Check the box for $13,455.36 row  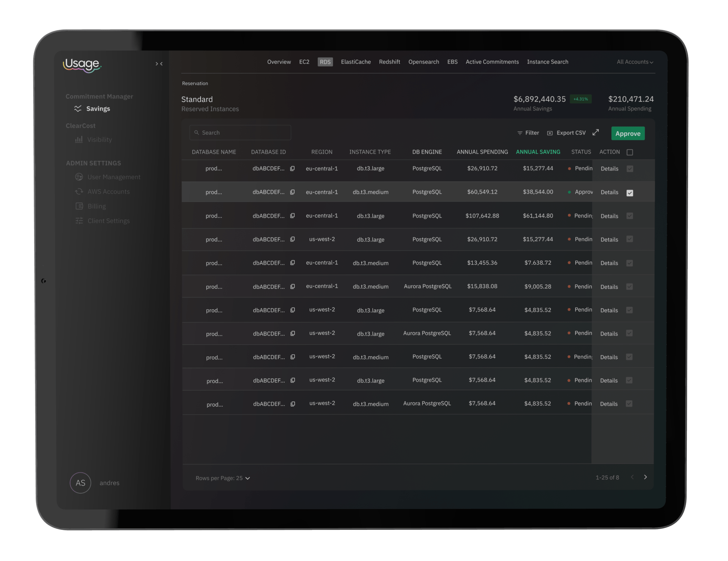point(629,263)
